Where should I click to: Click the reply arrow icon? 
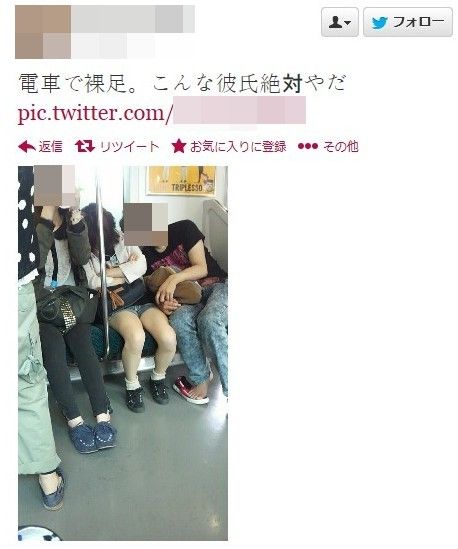click(x=27, y=147)
